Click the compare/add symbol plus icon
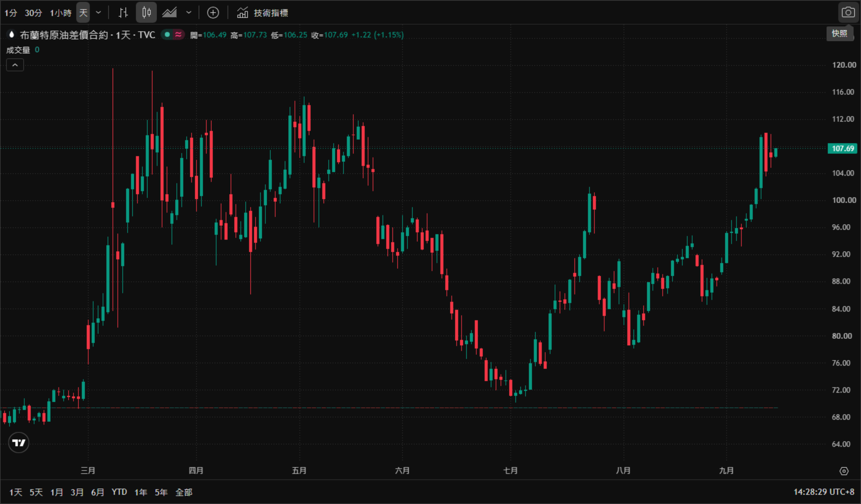 tap(213, 13)
